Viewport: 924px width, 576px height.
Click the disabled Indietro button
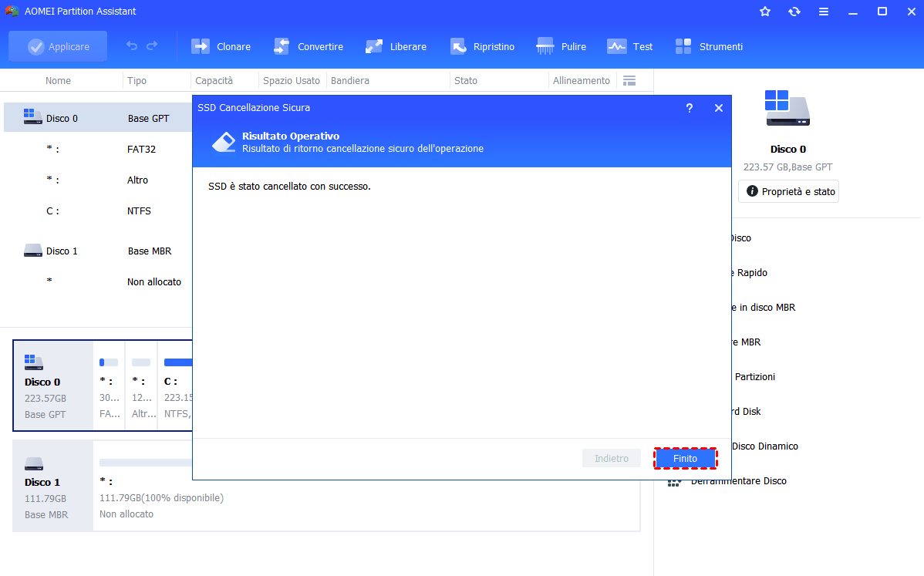[x=611, y=458]
